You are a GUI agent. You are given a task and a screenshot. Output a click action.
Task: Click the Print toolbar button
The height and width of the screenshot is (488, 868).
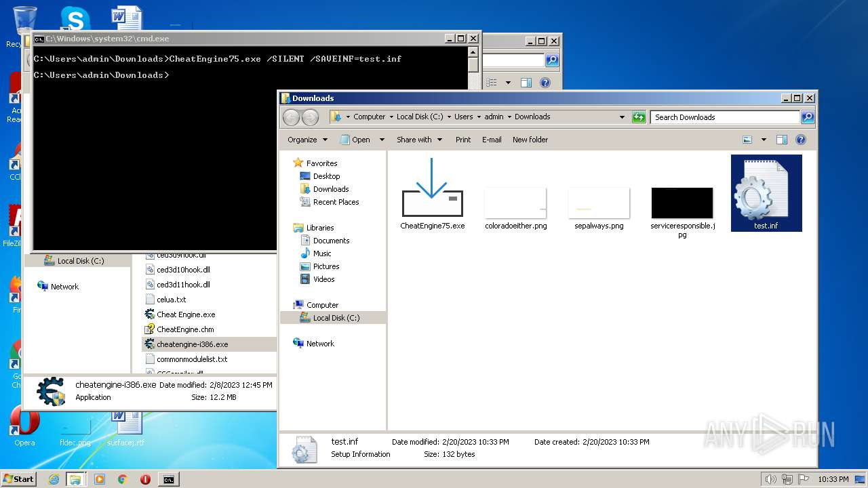[x=463, y=140]
